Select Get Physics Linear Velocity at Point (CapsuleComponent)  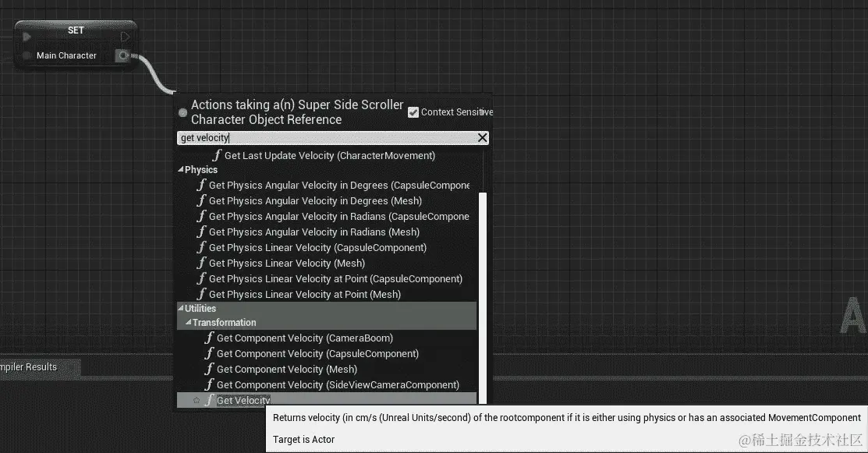coord(335,279)
